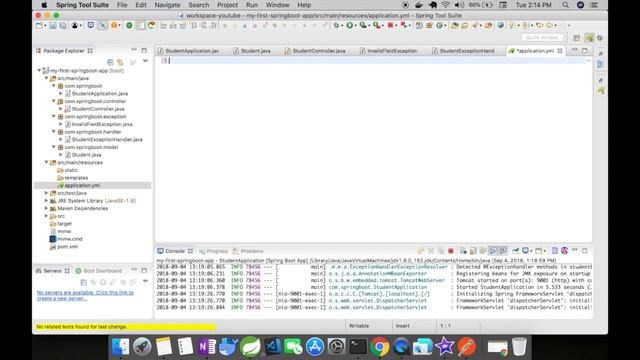Screen dimensions: 640x360
Task: Expand Maven Dependencies
Action: (47, 208)
